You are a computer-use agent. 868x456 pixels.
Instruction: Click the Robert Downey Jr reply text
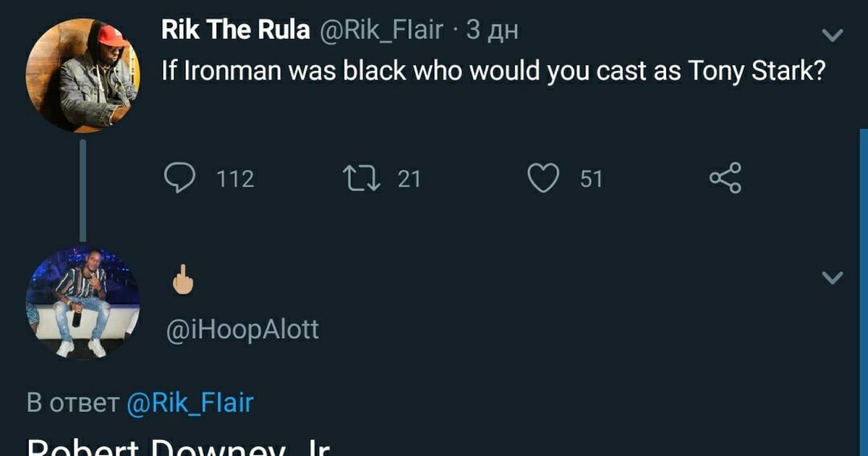pyautogui.click(x=179, y=447)
